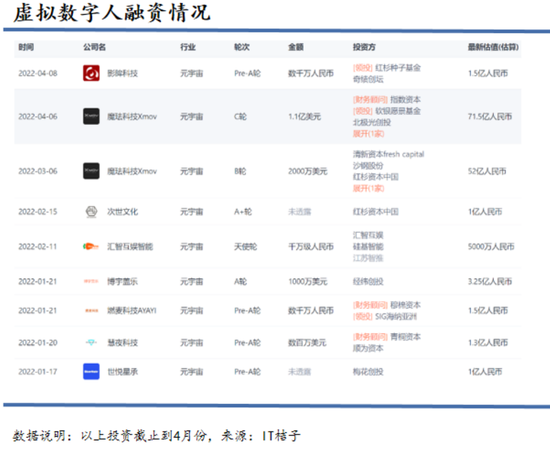Image resolution: width=550 pixels, height=471 pixels.
Task: Click the 1000万美元 amount cell
Action: [x=308, y=281]
